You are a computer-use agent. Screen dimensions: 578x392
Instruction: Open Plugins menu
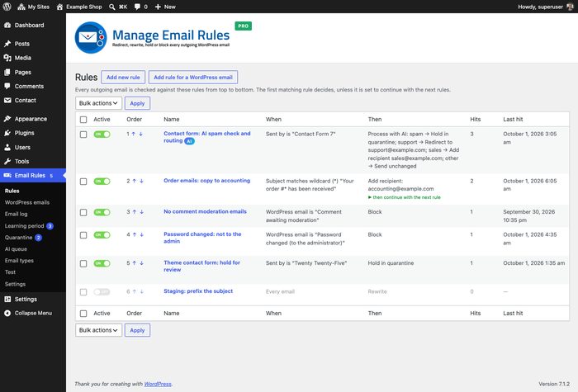(x=33, y=133)
